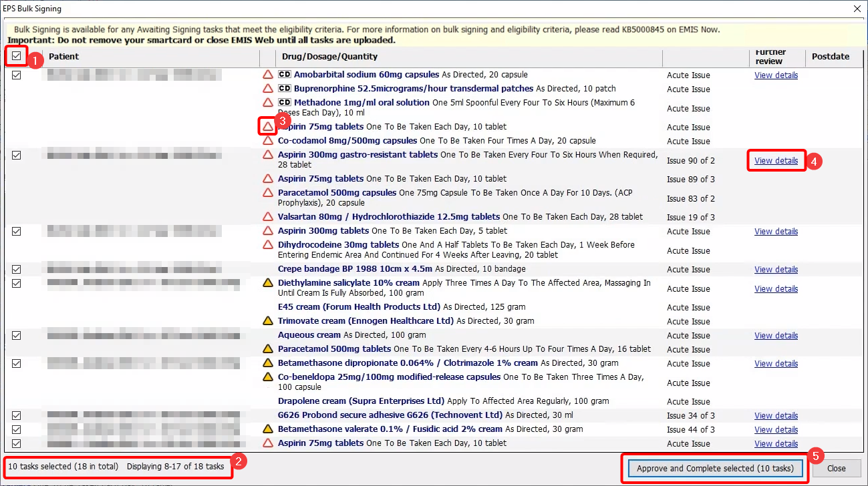Viewport: 868px width, 486px height.
Task: Open View details for Aqueous cream row
Action: pyautogui.click(x=776, y=336)
